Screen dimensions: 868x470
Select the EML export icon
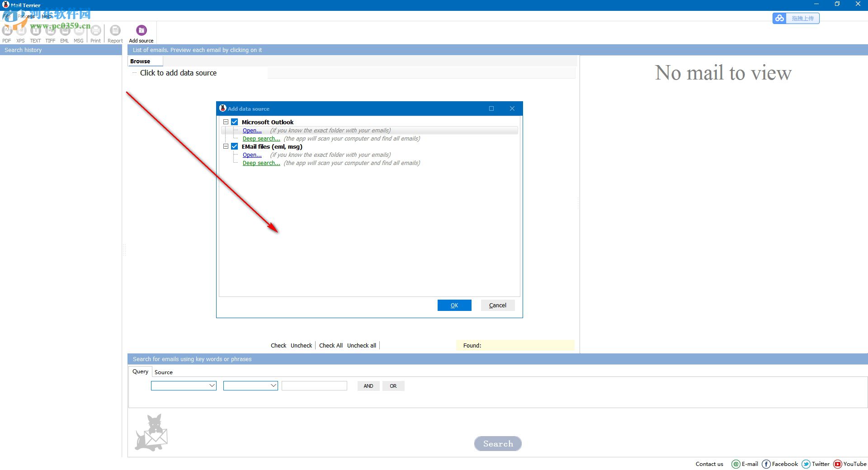pos(65,31)
